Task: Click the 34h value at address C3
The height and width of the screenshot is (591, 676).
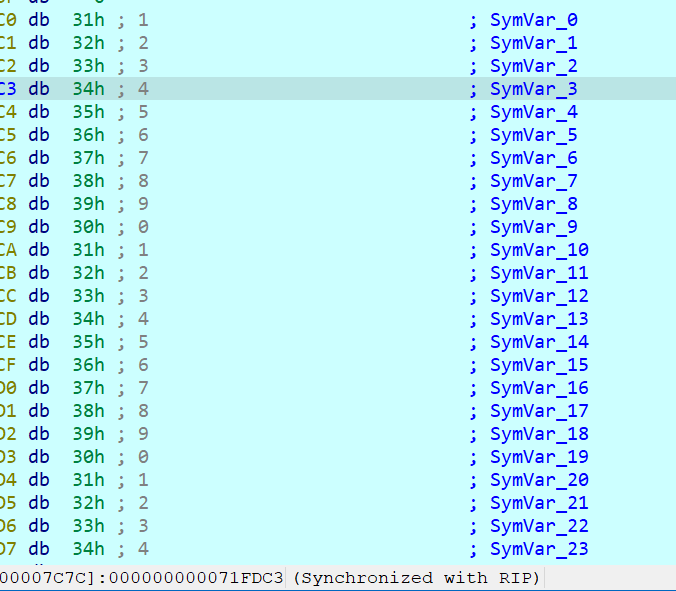Action: click(x=88, y=89)
